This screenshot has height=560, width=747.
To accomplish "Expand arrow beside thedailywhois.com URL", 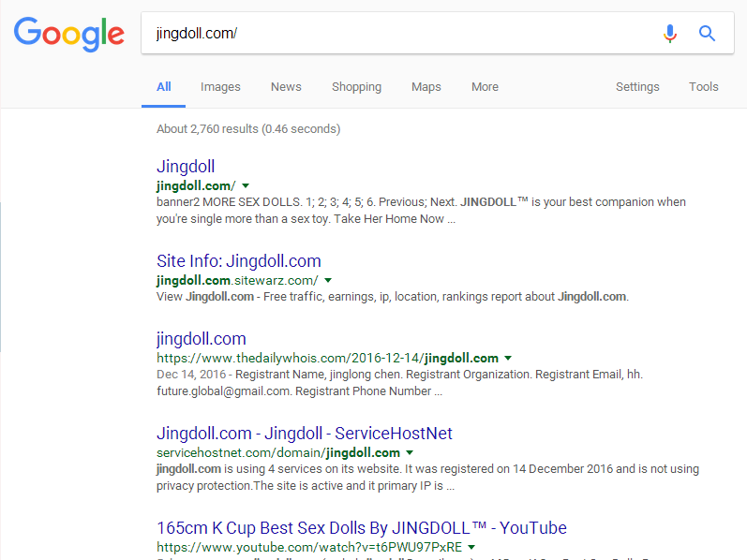I will pos(508,358).
